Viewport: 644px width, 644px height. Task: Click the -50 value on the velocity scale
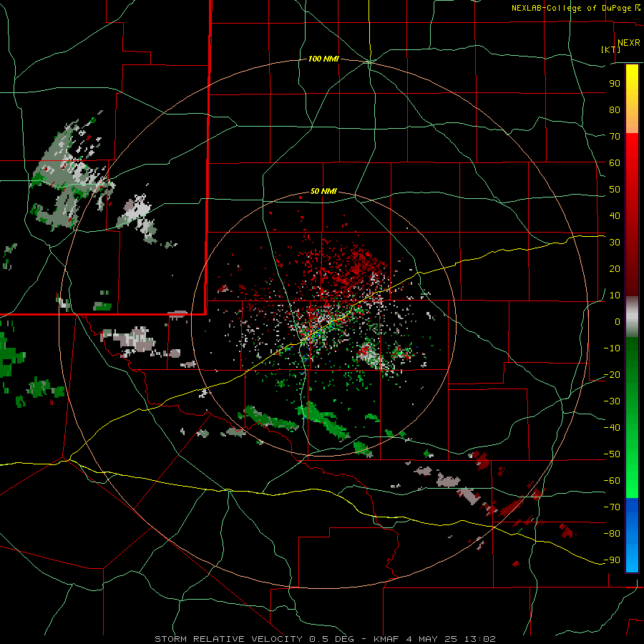coord(612,454)
